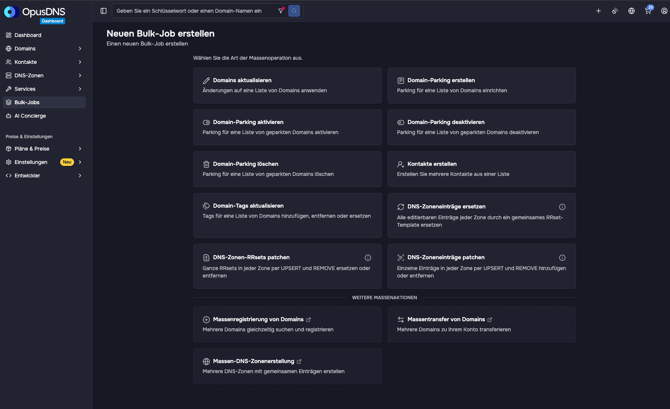Image resolution: width=670 pixels, height=409 pixels.
Task: Expand the DNS-Zonen chevron
Action: tap(80, 75)
